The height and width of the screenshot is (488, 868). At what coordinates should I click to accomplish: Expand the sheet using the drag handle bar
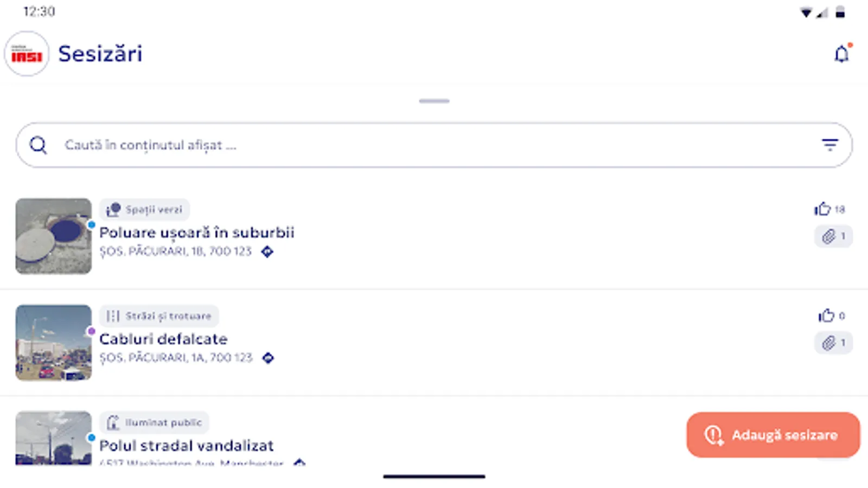(433, 100)
